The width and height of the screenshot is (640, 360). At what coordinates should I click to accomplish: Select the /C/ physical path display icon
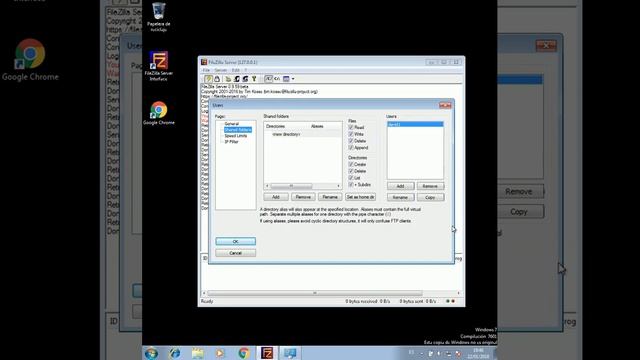point(268,79)
